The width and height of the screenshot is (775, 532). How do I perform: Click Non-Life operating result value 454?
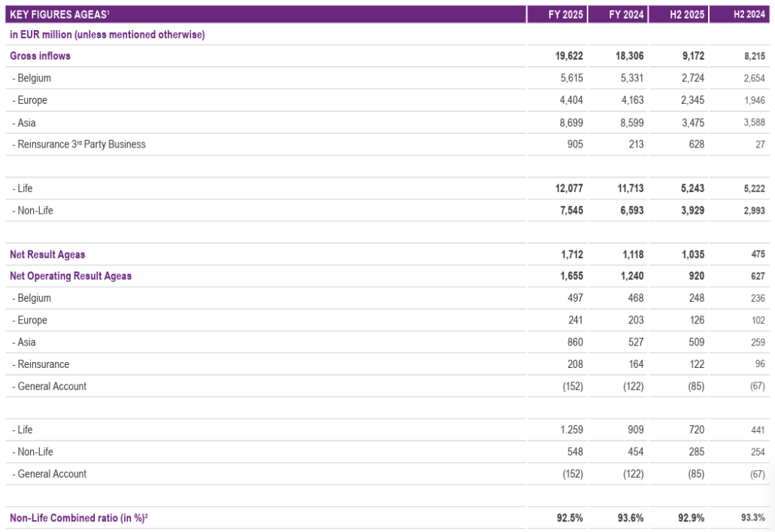pyautogui.click(x=636, y=452)
